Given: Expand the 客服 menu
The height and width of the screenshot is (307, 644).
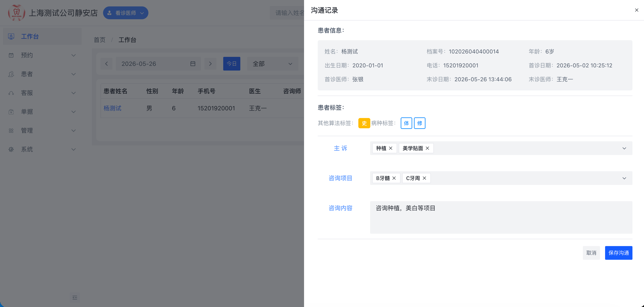Looking at the screenshot, I should pos(42,93).
